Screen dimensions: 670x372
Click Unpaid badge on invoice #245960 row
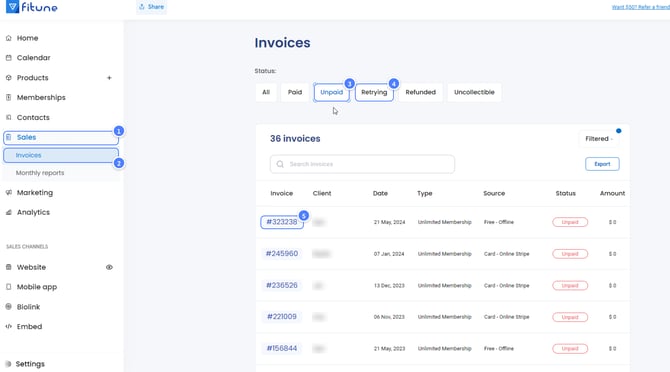570,254
